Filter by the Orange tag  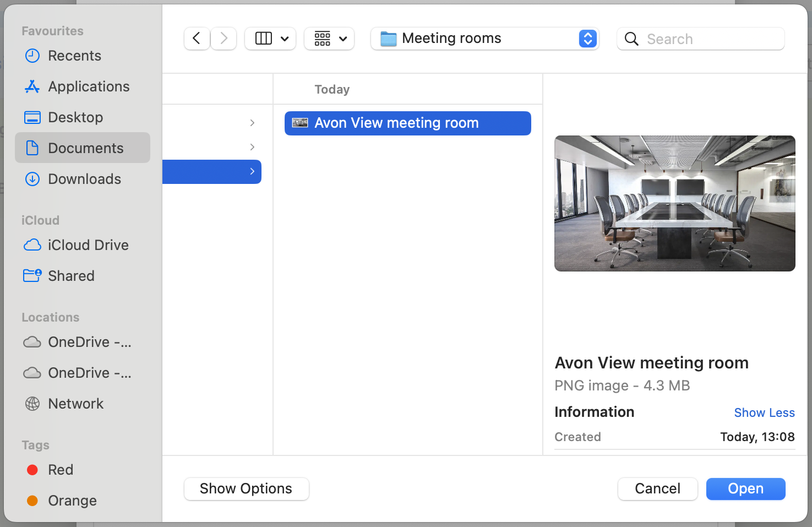(x=72, y=501)
